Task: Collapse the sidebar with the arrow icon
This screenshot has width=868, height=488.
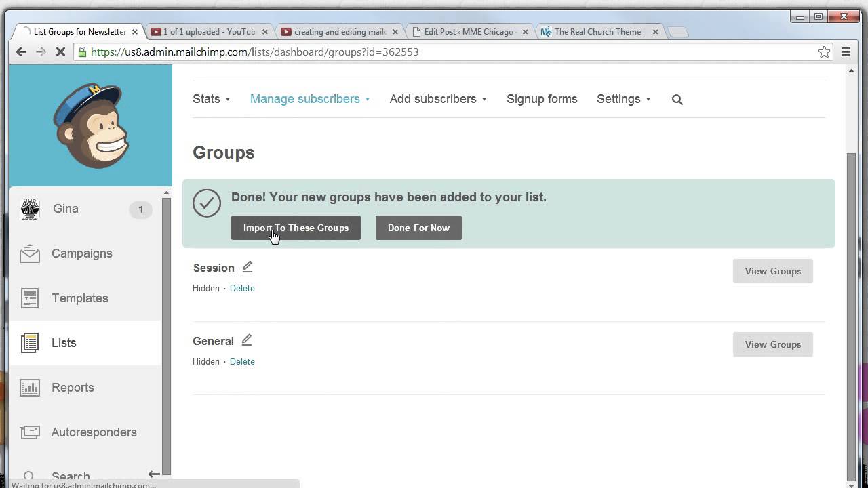Action: coord(154,474)
